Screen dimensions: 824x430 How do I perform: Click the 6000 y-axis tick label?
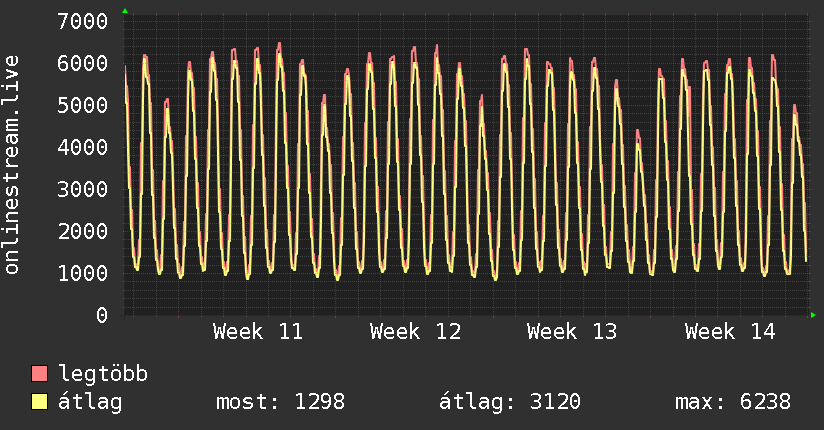click(83, 63)
